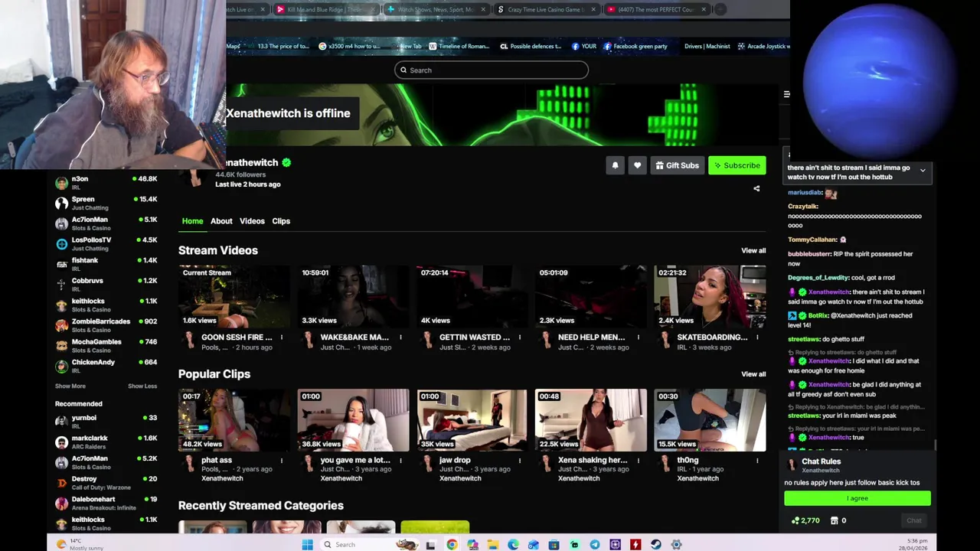Switch to the About channel tab
This screenshot has height=551, width=980.
pos(221,221)
